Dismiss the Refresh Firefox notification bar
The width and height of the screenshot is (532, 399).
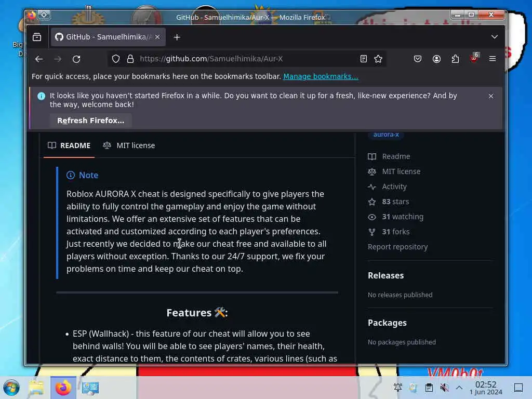pos(490,96)
